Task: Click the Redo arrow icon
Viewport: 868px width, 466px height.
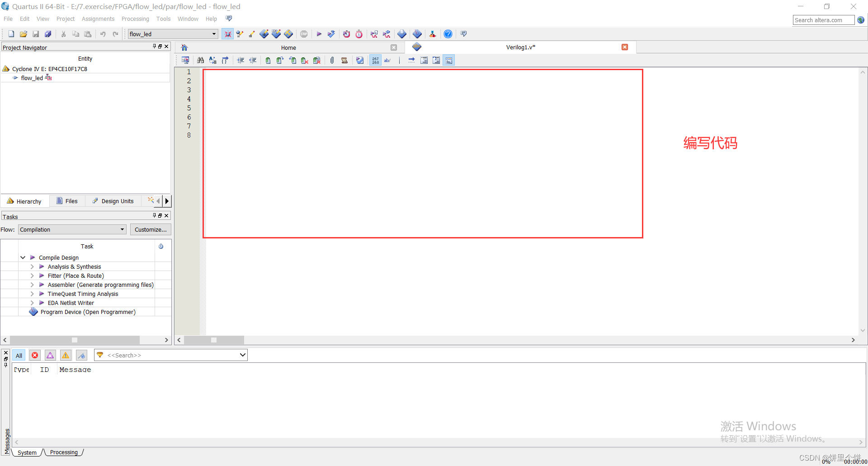Action: pyautogui.click(x=115, y=34)
